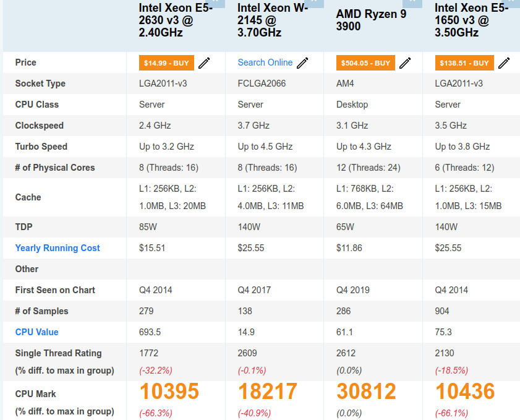The height and width of the screenshot is (420, 520).
Task: Click the Intel Xeon E5-1650 v3 heading
Action: pyautogui.click(x=471, y=20)
